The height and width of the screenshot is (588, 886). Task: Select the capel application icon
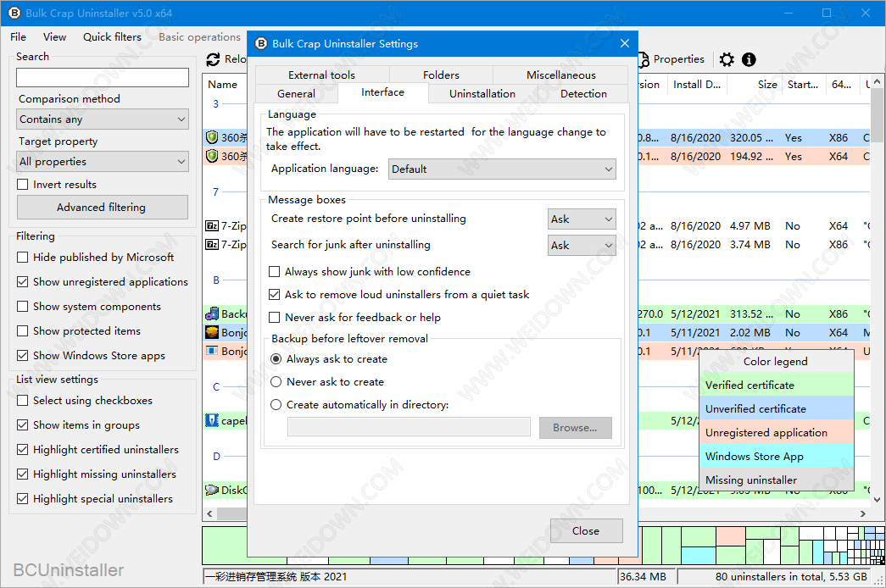[212, 421]
